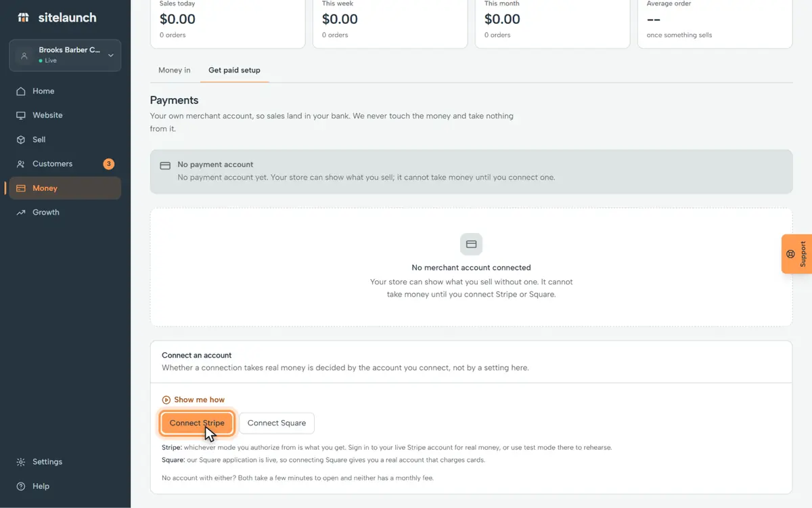
Task: Click the Customers notification badge
Action: [x=108, y=164]
